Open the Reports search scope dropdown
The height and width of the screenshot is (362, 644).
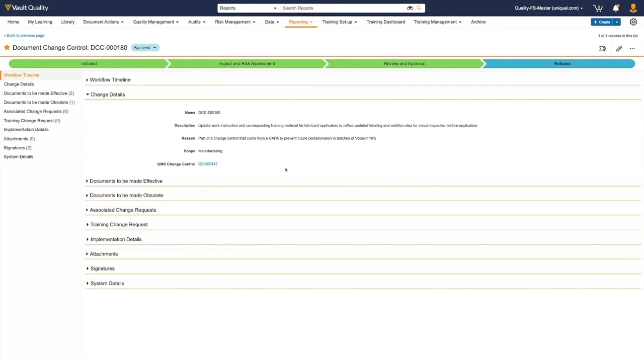[248, 8]
